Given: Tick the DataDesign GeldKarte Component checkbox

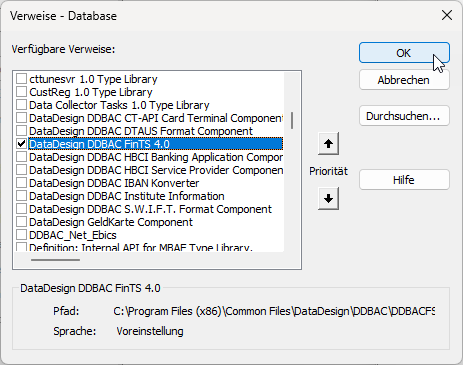Looking at the screenshot, I should tap(22, 222).
